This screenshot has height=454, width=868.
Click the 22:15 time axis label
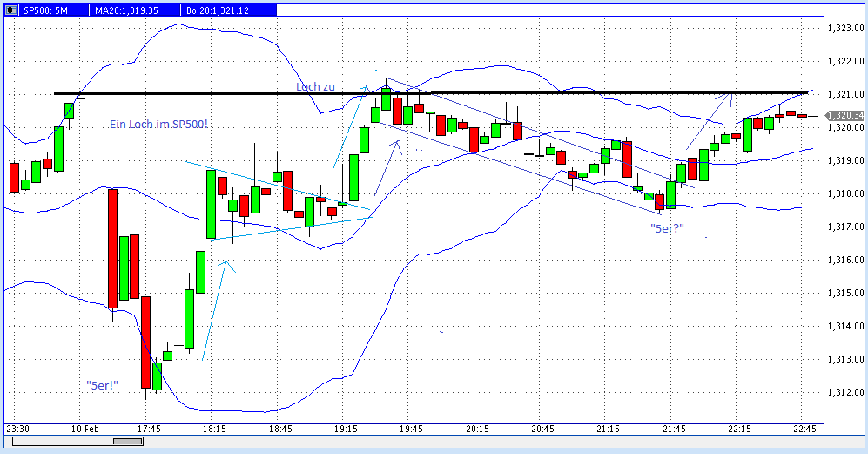739,429
